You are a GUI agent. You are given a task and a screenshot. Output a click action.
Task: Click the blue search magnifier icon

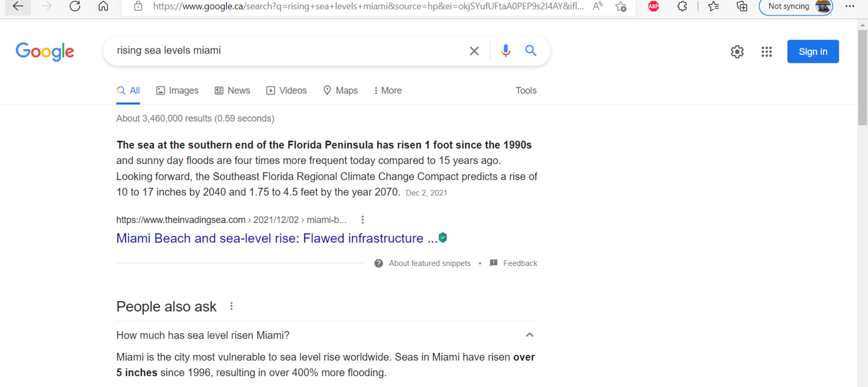(x=531, y=50)
